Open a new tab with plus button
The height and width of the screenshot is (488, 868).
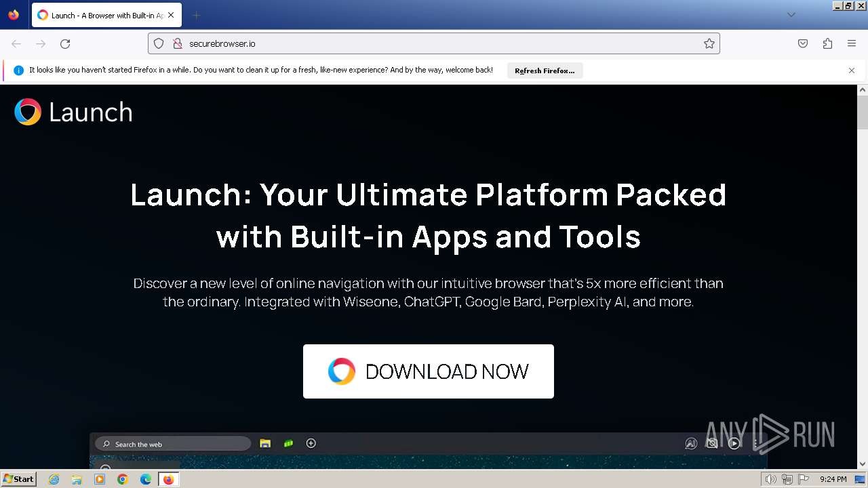point(196,15)
